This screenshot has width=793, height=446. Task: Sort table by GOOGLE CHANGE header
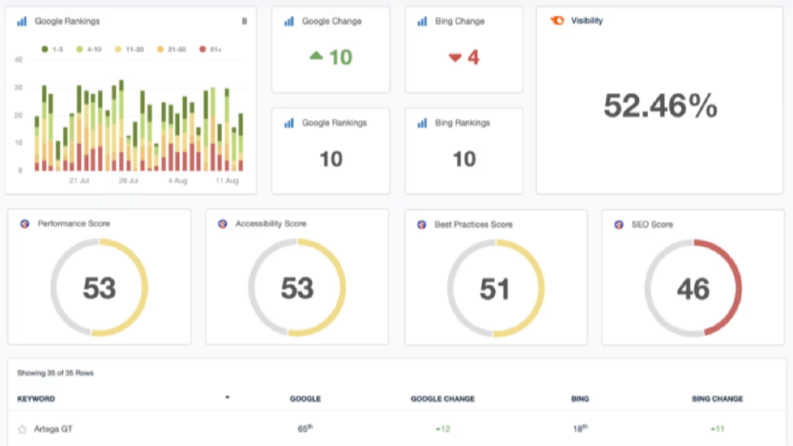443,398
